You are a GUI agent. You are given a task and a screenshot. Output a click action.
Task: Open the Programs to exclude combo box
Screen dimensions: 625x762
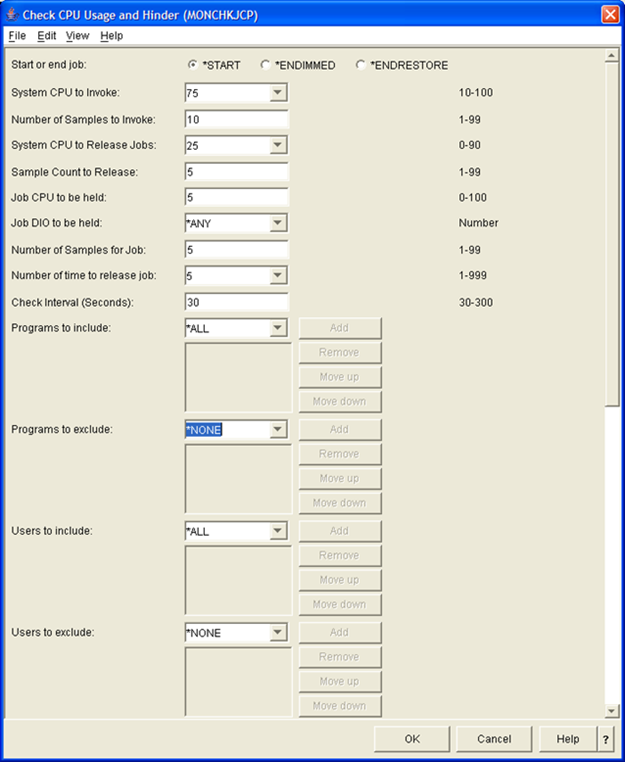(278, 430)
